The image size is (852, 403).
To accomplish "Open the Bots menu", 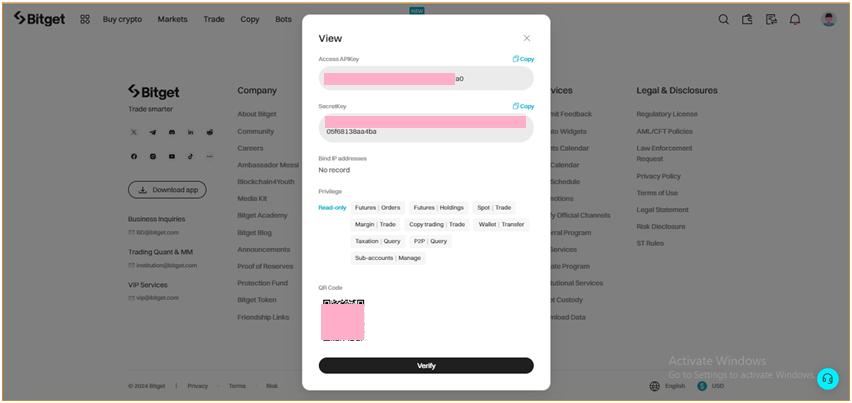I will point(283,20).
